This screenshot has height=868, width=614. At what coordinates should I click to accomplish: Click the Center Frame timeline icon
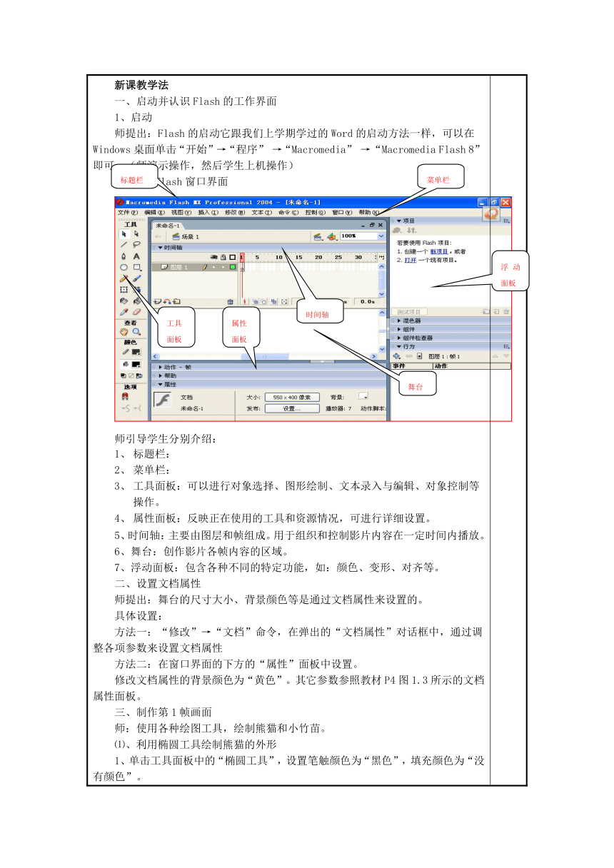[245, 301]
